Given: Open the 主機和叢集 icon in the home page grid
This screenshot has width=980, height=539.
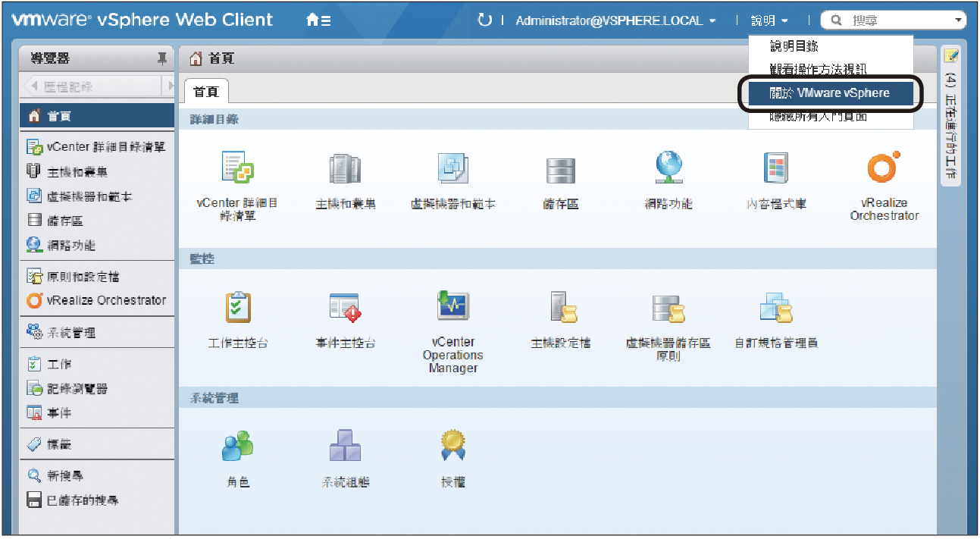Looking at the screenshot, I should pos(346,168).
